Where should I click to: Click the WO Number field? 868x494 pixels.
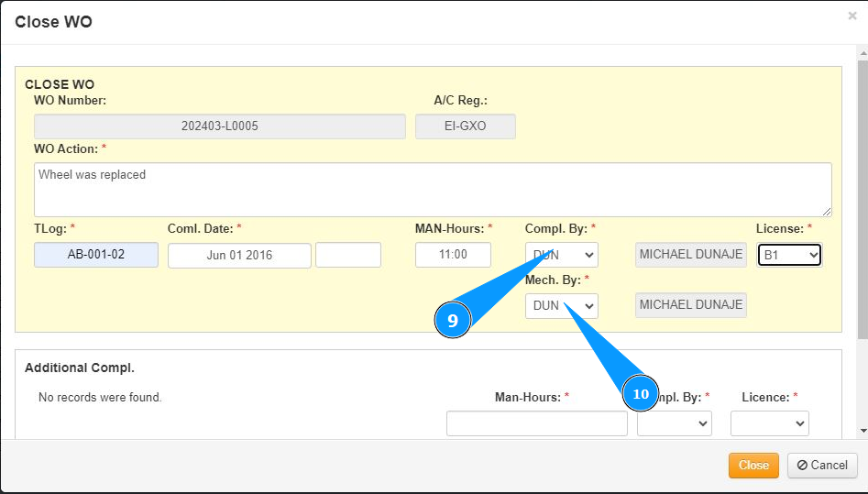(220, 126)
